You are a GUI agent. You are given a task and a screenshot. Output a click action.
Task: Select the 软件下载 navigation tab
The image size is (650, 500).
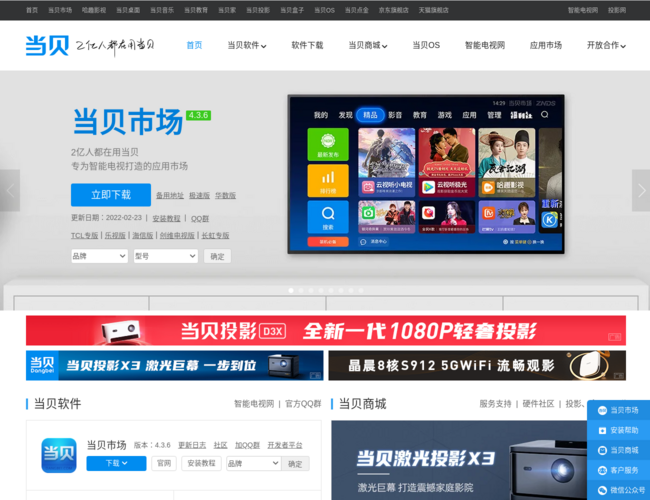point(307,45)
